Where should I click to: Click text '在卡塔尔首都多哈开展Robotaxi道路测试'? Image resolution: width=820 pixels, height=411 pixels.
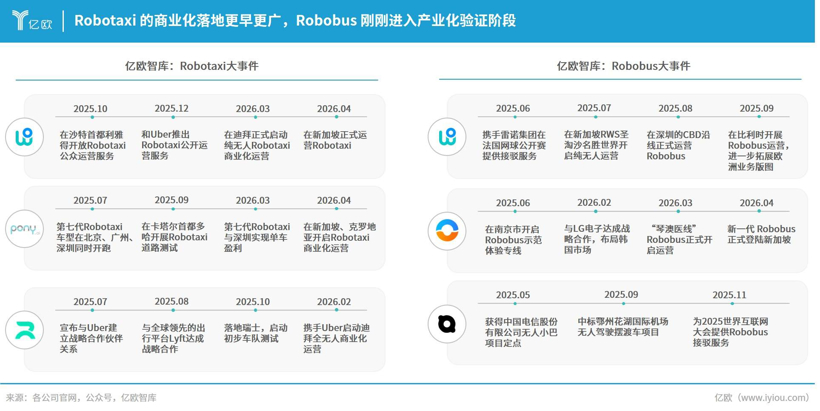(175, 237)
